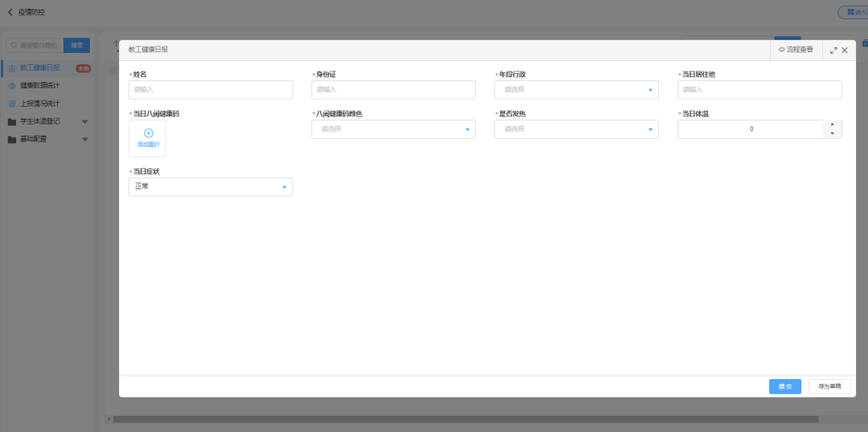Expand the 基础配置 folder
The height and width of the screenshot is (432, 868).
pyautogui.click(x=84, y=140)
